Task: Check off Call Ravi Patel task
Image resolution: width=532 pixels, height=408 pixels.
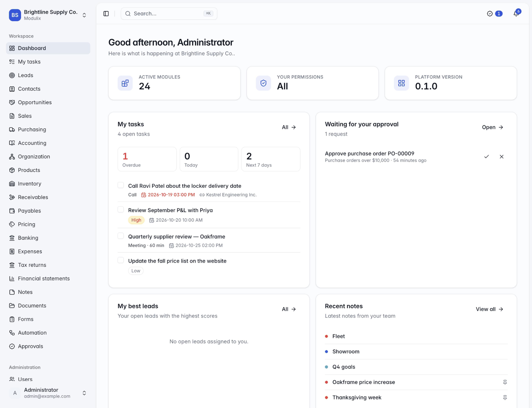Action: [121, 185]
